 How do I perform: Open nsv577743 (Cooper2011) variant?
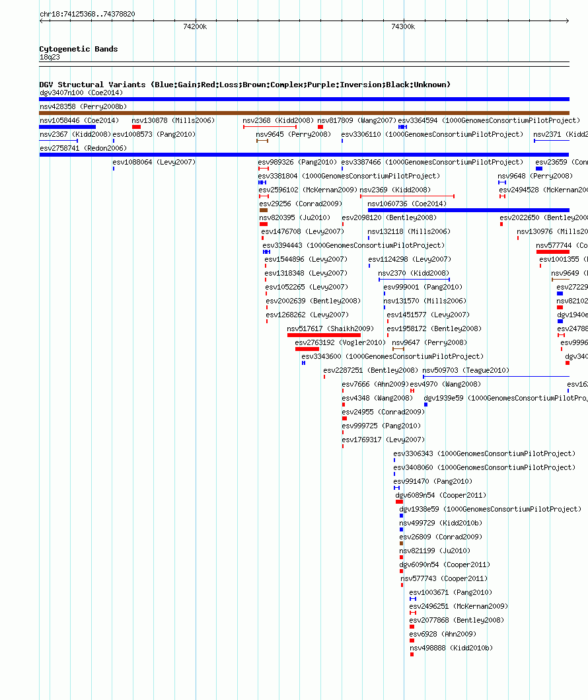[444, 578]
